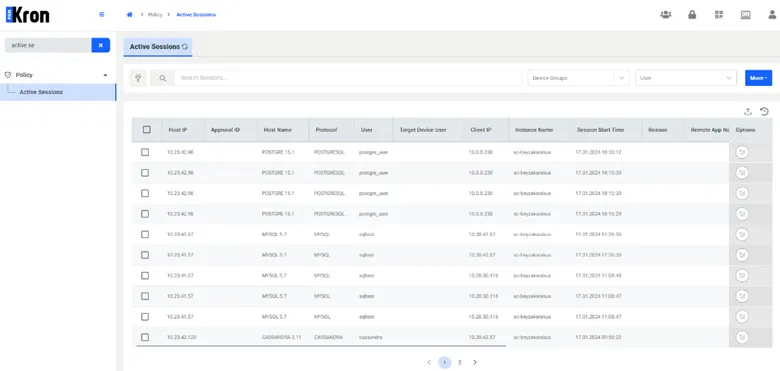Open the user groups icon in header
The height and width of the screenshot is (371, 780).
[x=666, y=14]
